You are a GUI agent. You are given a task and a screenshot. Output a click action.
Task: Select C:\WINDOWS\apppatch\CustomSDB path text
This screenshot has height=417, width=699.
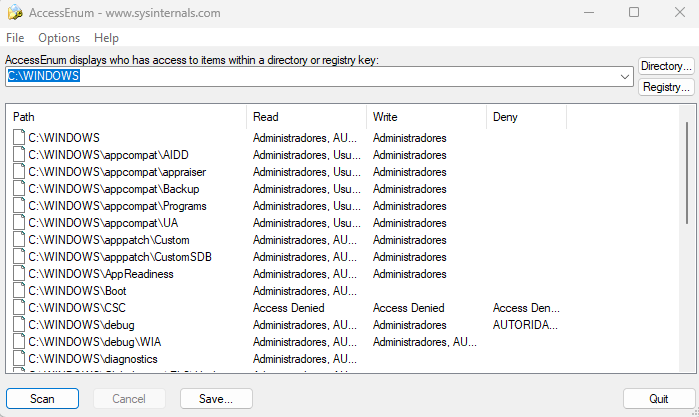[x=120, y=256]
